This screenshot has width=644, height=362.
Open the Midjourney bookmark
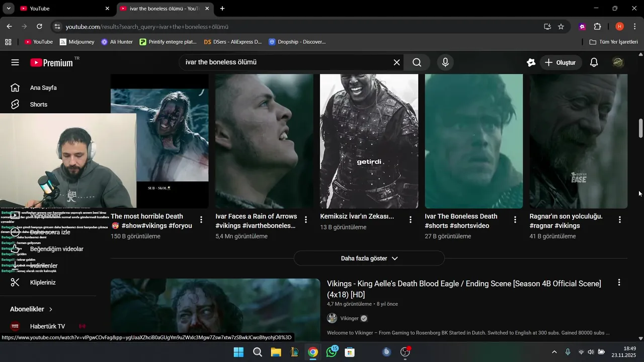pyautogui.click(x=77, y=42)
